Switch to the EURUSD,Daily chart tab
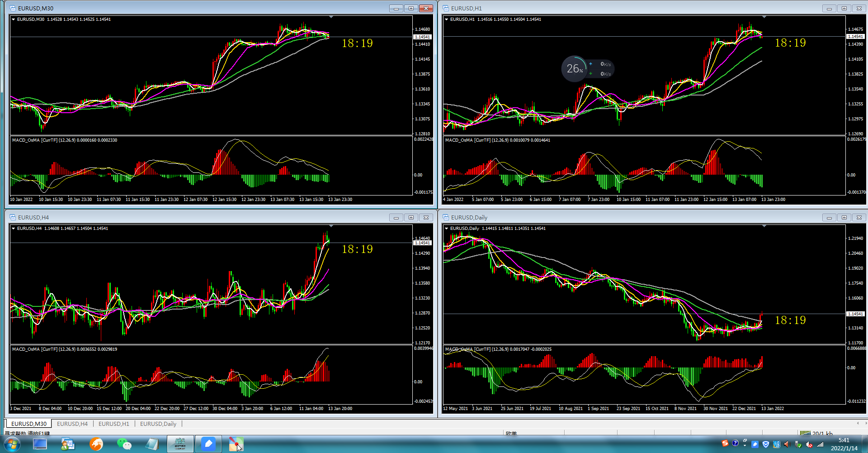The image size is (868, 453). [x=158, y=424]
